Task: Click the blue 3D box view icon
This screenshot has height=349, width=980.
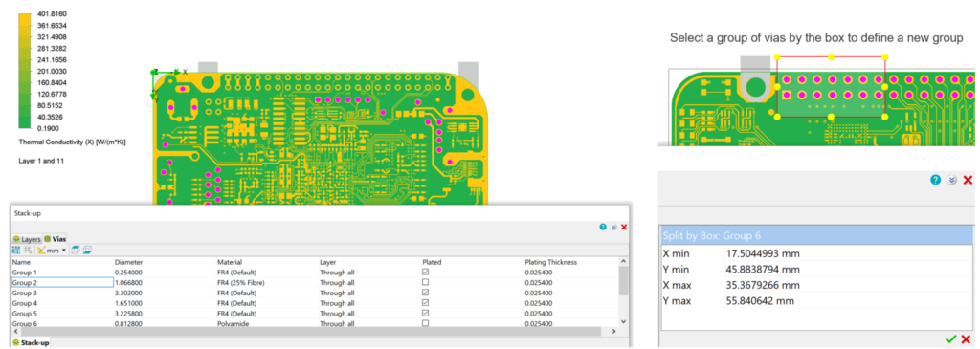Action: point(75,250)
